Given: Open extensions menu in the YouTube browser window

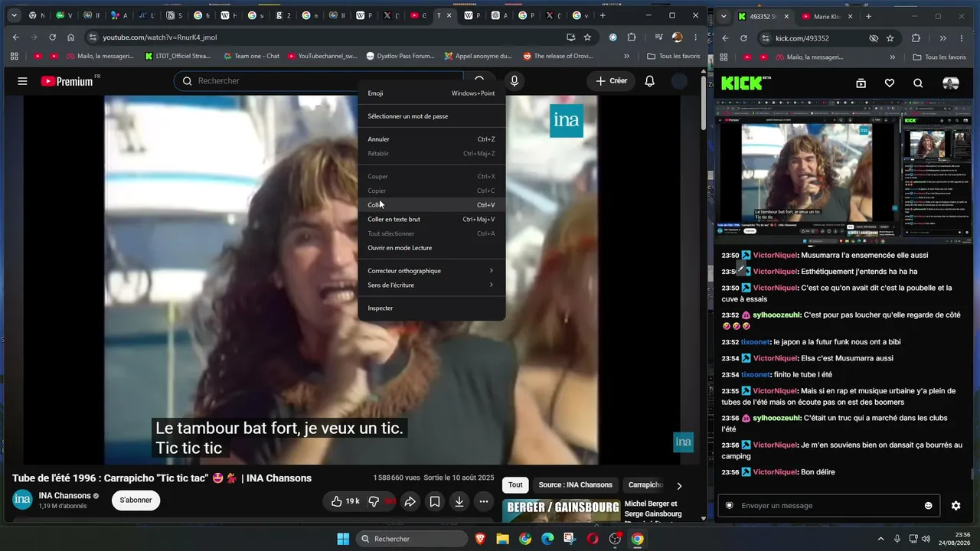Looking at the screenshot, I should (632, 37).
